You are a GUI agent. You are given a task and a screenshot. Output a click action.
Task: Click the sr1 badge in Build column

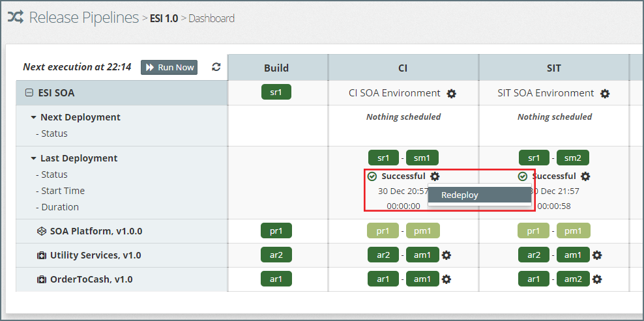[276, 92]
